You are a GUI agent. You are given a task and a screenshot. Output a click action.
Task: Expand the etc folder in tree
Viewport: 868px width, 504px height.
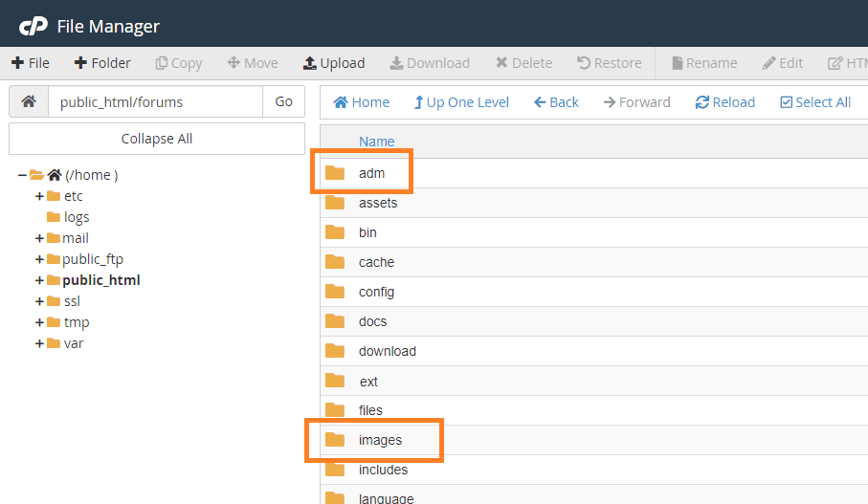39,196
